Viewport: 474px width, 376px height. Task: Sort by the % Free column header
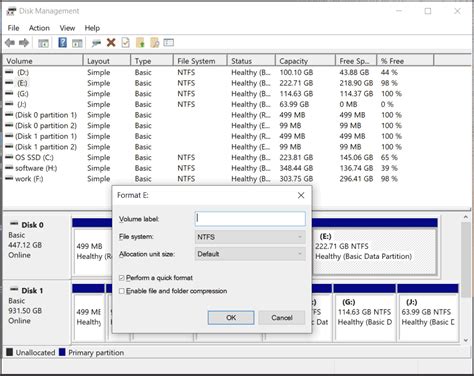[x=405, y=61]
